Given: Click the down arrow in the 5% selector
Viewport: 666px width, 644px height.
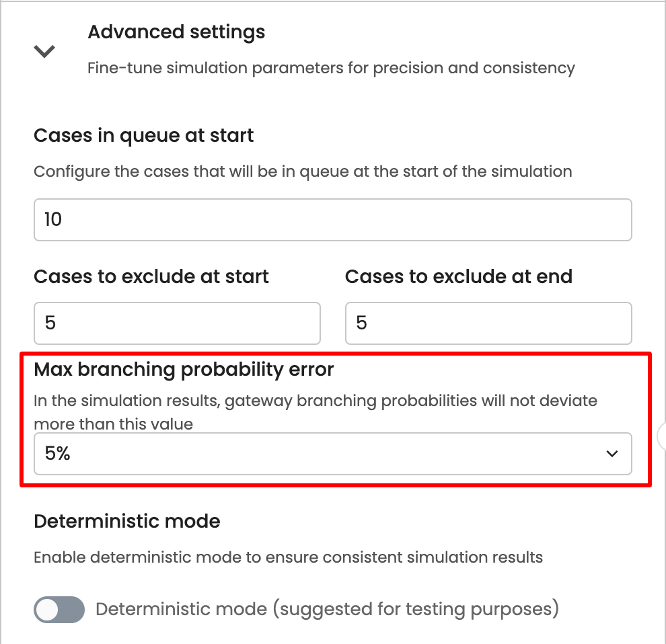Looking at the screenshot, I should pyautogui.click(x=612, y=454).
